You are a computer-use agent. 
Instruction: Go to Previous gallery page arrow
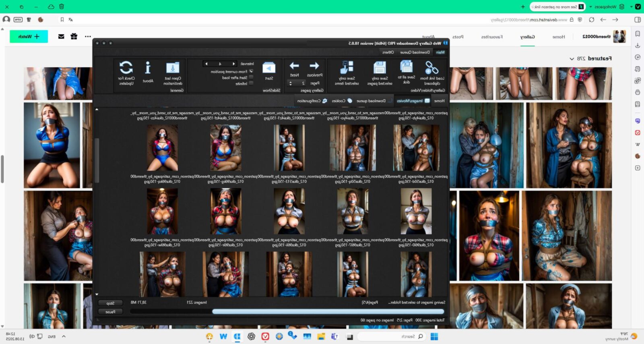314,66
